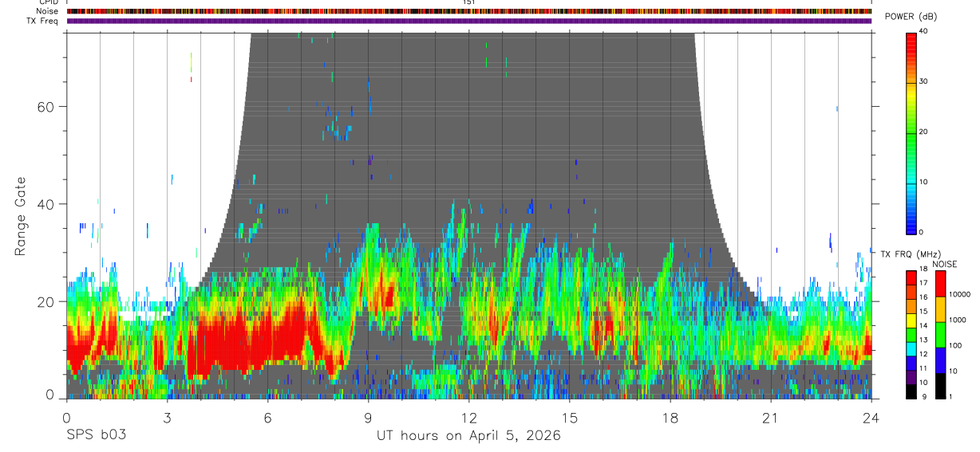
Task: Click the green 13-14 segment of TX FRQ legend
Action: click(911, 334)
